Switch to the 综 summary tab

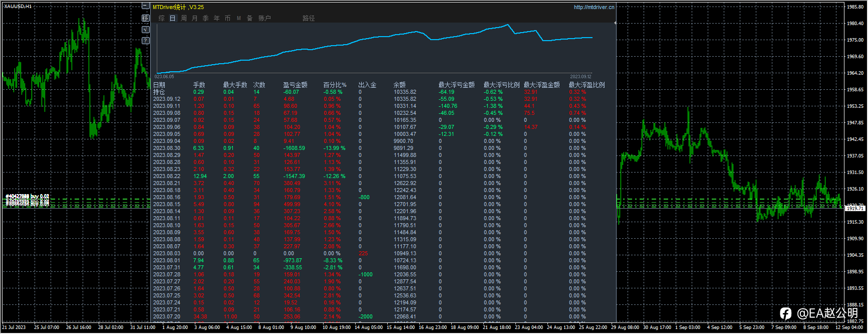point(161,18)
